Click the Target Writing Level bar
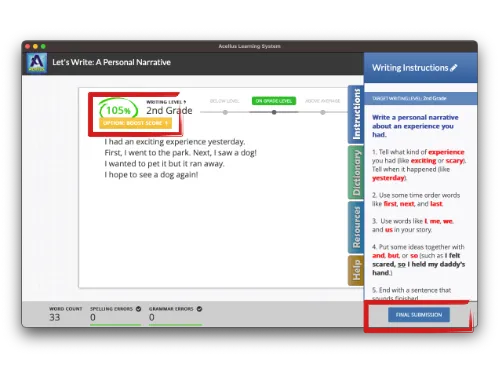The width and height of the screenshot is (500, 379). coord(421,98)
